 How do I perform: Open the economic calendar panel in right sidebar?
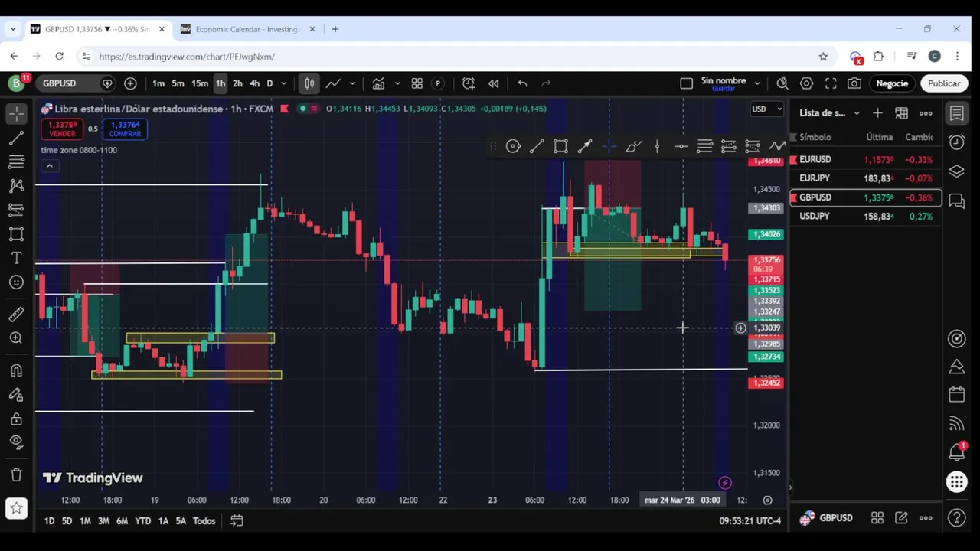pos(957,394)
